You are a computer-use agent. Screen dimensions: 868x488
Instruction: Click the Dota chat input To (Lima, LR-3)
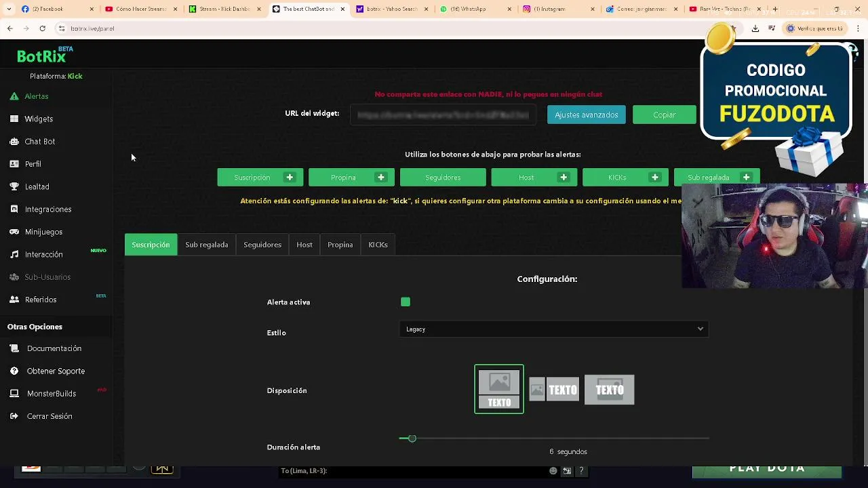[414, 471]
